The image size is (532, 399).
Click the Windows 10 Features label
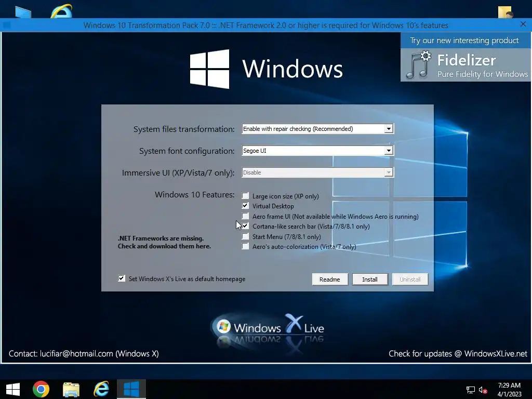coord(194,195)
